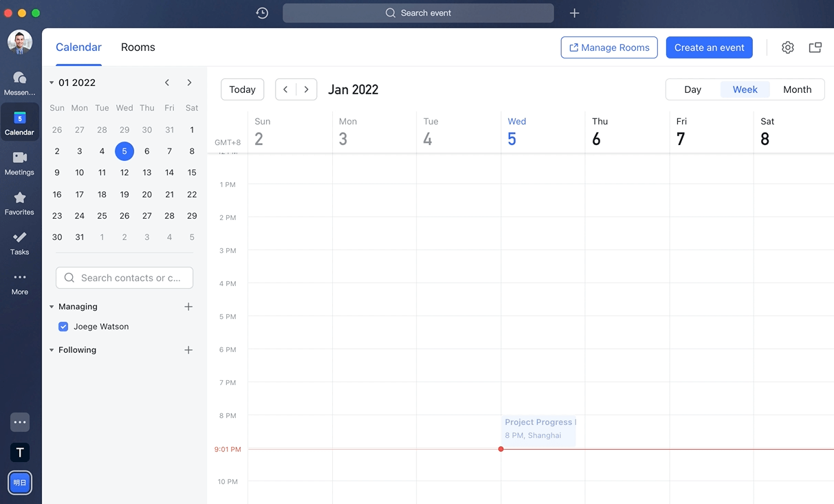Toggle the Joege Watson calendar checkbox
This screenshot has width=834, height=504.
63,327
